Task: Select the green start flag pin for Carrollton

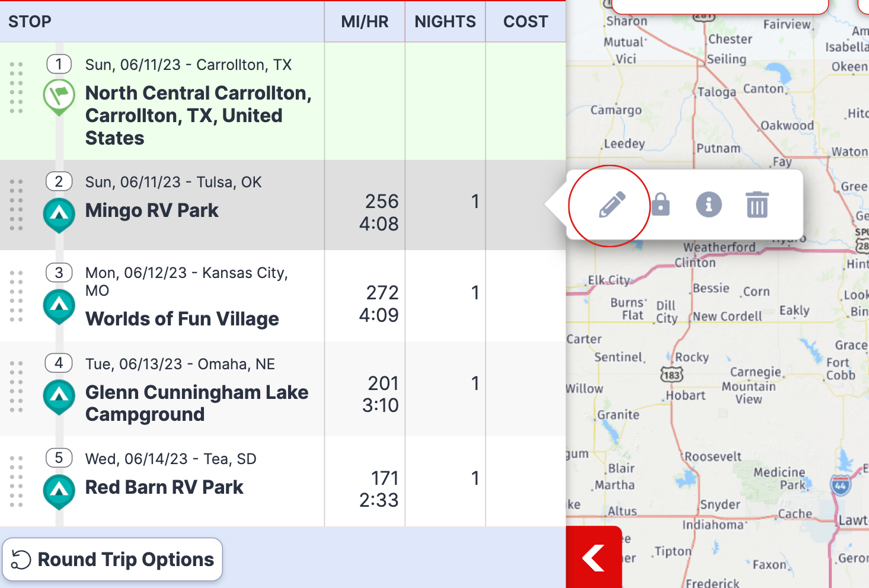Action: coord(59,98)
